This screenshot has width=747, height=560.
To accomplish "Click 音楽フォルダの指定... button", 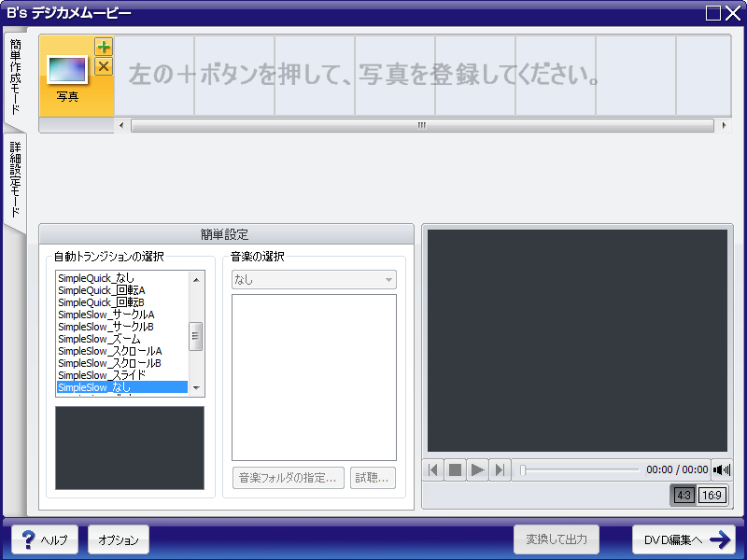I will tap(289, 478).
